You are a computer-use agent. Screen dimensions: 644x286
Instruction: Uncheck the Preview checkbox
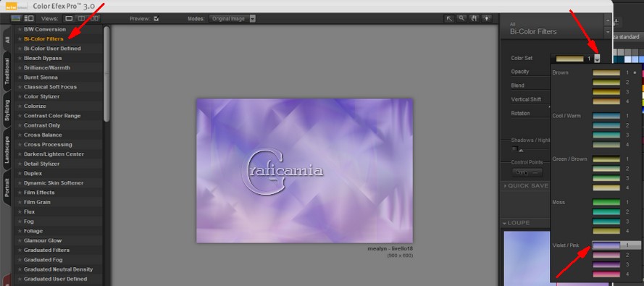[x=156, y=19]
